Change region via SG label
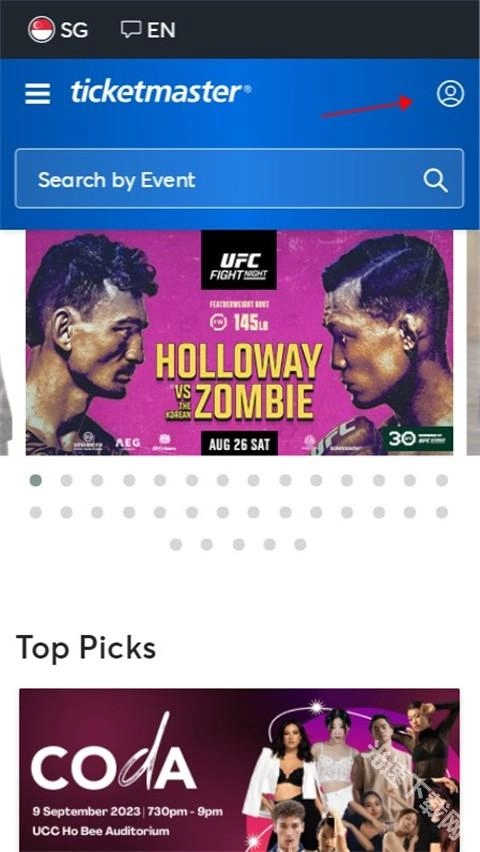This screenshot has width=480, height=852. coord(74,30)
